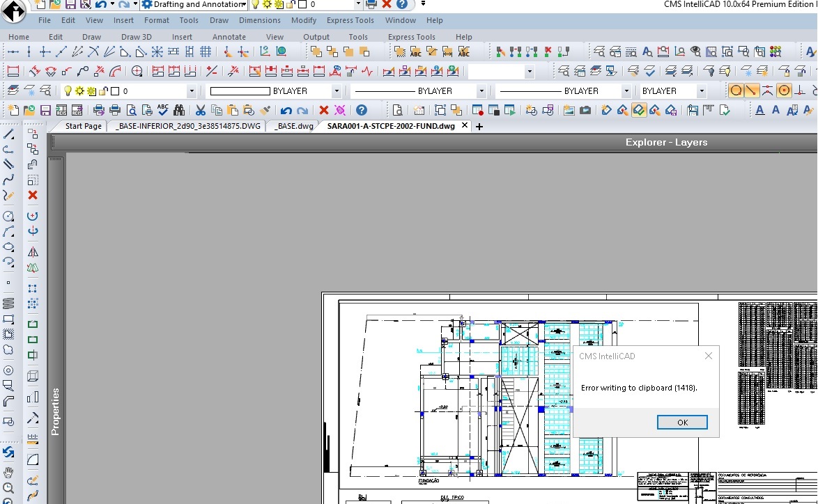The width and height of the screenshot is (818, 504).
Task: Open the Dimensions menu
Action: 260,20
